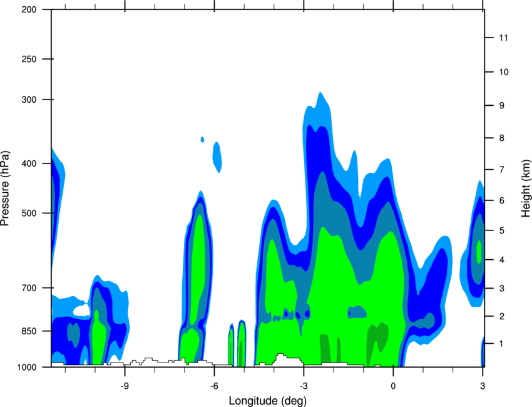Pick the 1 km height label
The image size is (532, 407).
click(x=502, y=344)
